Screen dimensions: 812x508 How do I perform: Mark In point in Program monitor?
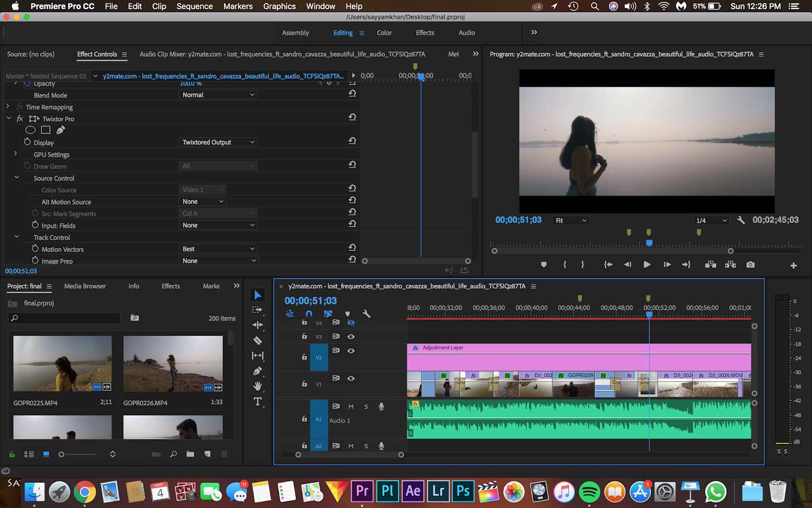pyautogui.click(x=564, y=265)
